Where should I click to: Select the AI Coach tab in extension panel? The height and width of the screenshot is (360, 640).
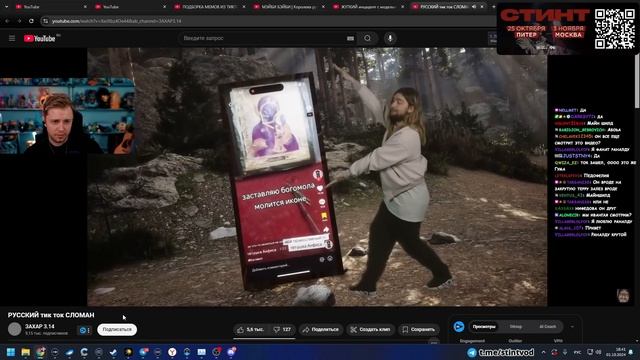click(x=548, y=327)
